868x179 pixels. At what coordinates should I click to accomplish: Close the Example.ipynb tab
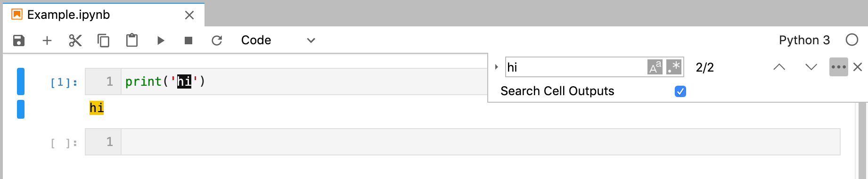(x=189, y=15)
